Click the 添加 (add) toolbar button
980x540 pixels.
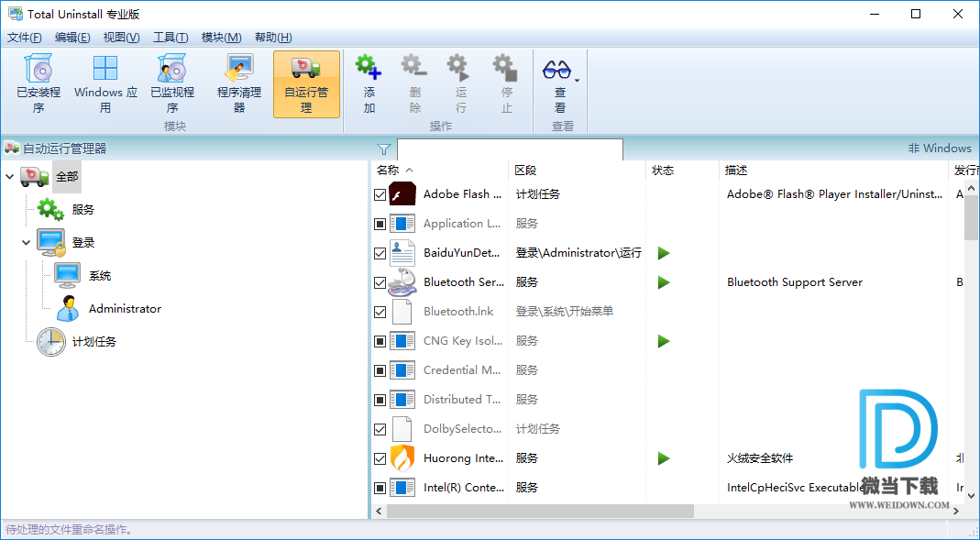point(369,84)
